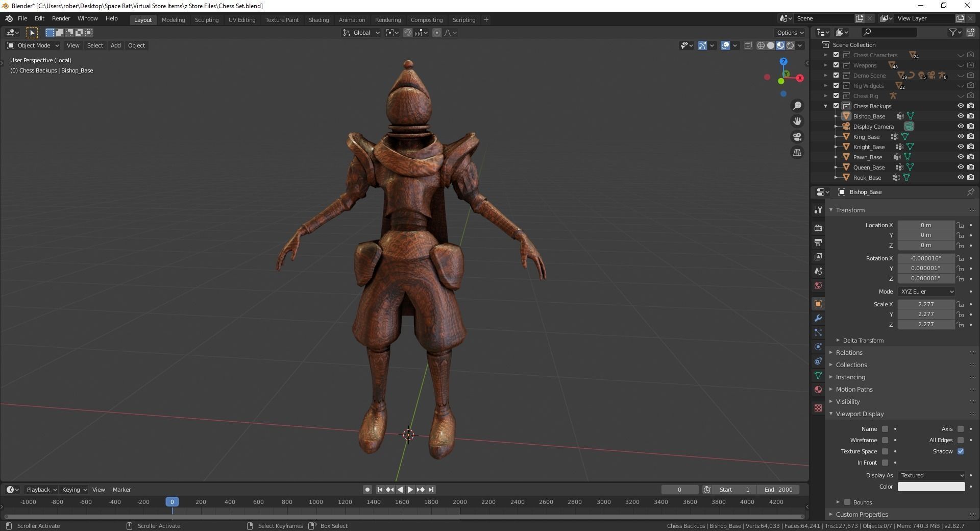Click the Bishop_Base mesh icon in outliner

846,116
